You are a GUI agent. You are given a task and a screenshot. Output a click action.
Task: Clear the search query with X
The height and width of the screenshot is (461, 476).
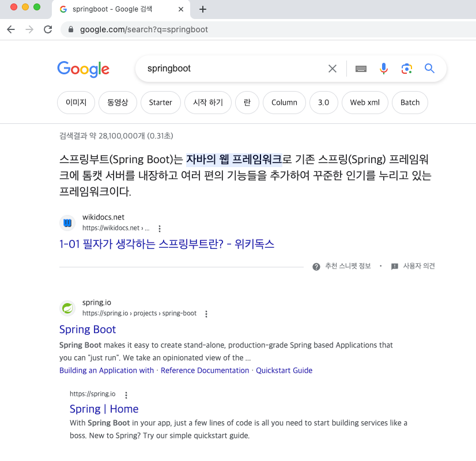coord(333,69)
